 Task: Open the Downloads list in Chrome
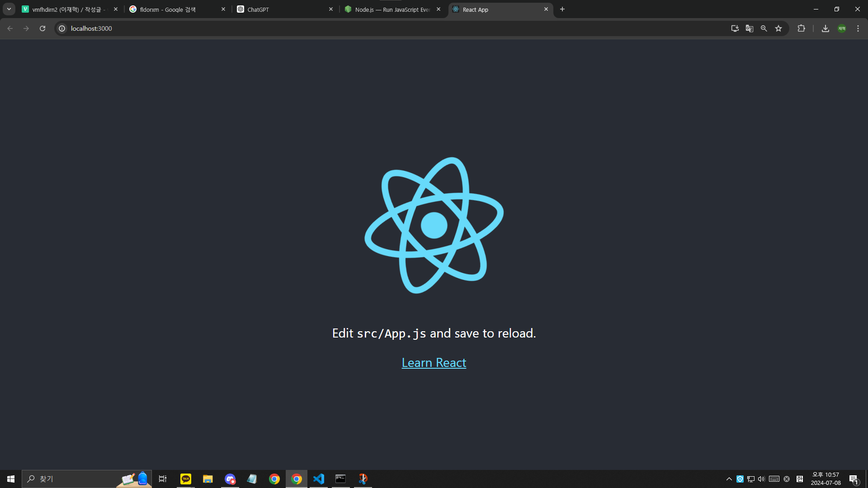click(x=825, y=28)
